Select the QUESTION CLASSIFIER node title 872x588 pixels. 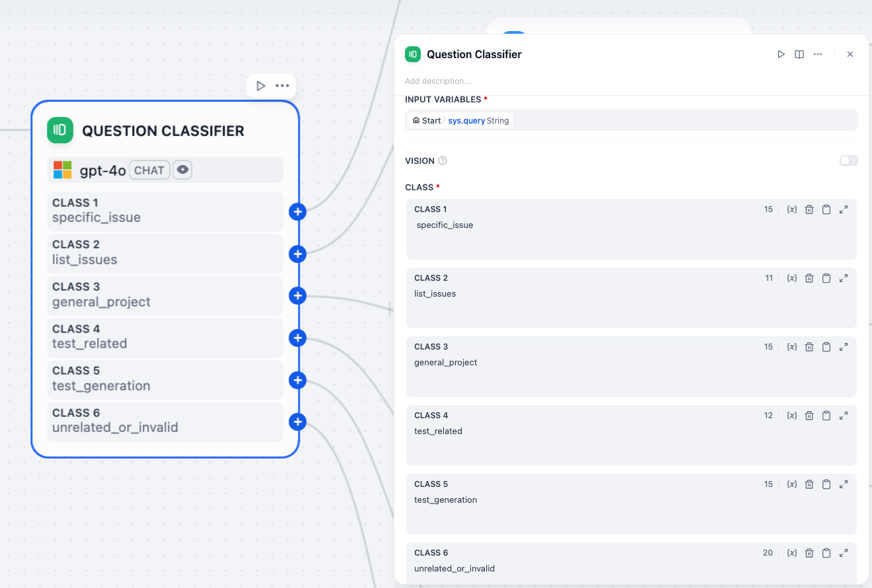(163, 130)
